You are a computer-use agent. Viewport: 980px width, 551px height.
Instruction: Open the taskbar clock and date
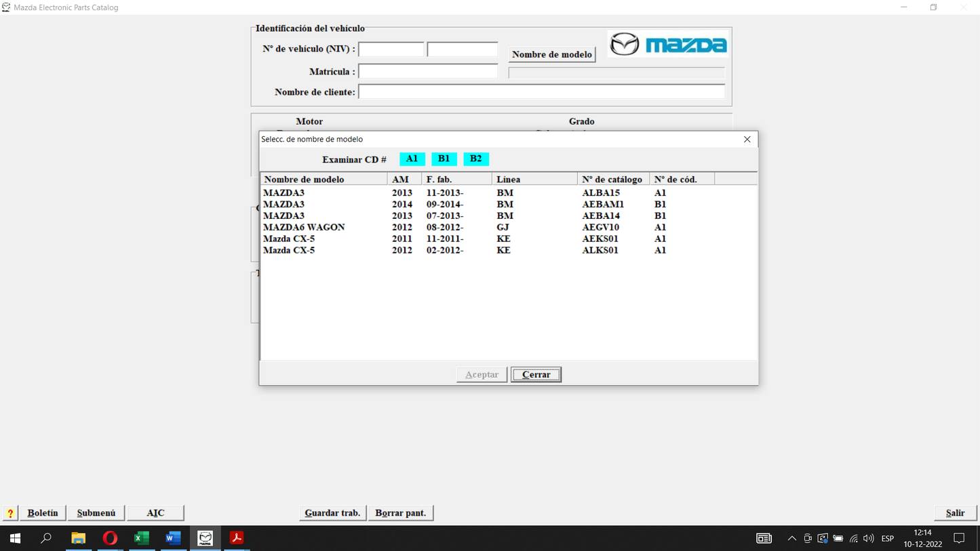tap(922, 538)
